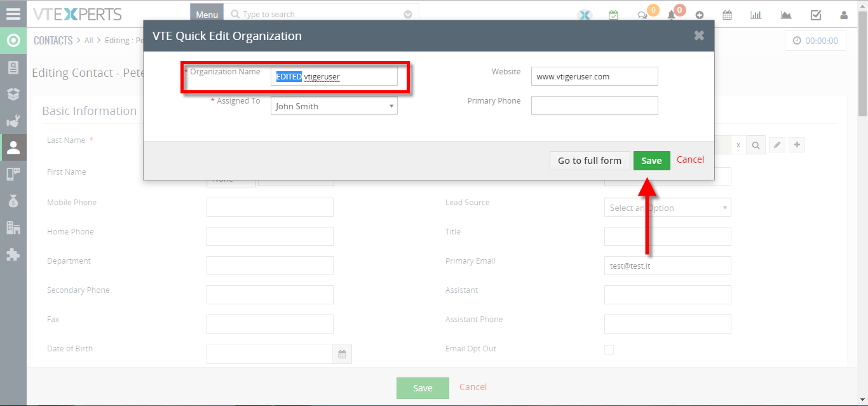Open the stacked boxes sidebar module

coord(13,94)
